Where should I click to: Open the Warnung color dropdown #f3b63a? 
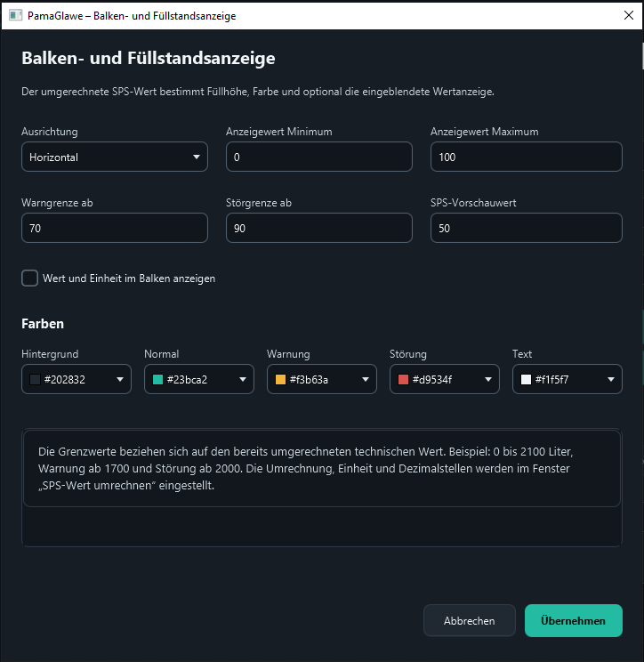[322, 379]
